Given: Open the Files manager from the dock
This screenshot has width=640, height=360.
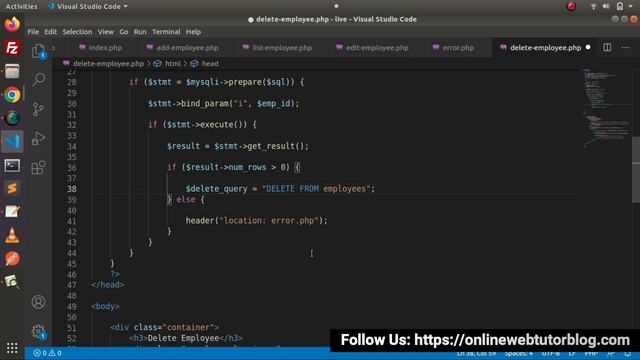Looking at the screenshot, I should [12, 71].
